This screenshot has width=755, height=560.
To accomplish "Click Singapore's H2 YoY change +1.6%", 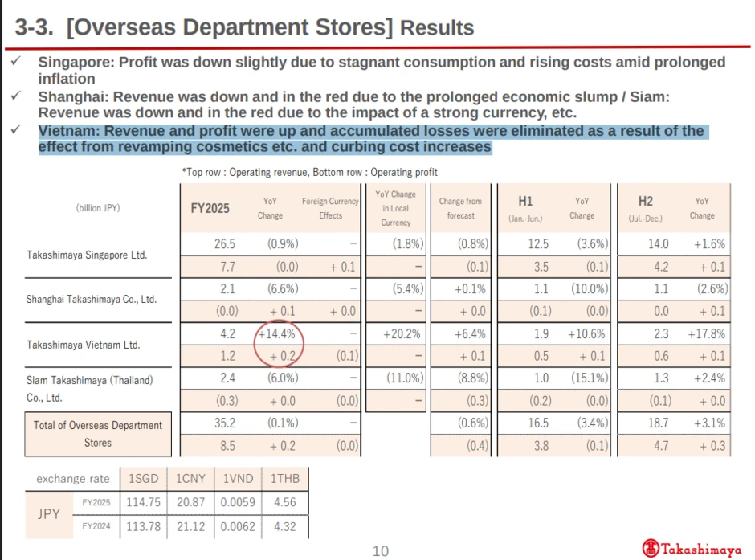I will pos(709,243).
